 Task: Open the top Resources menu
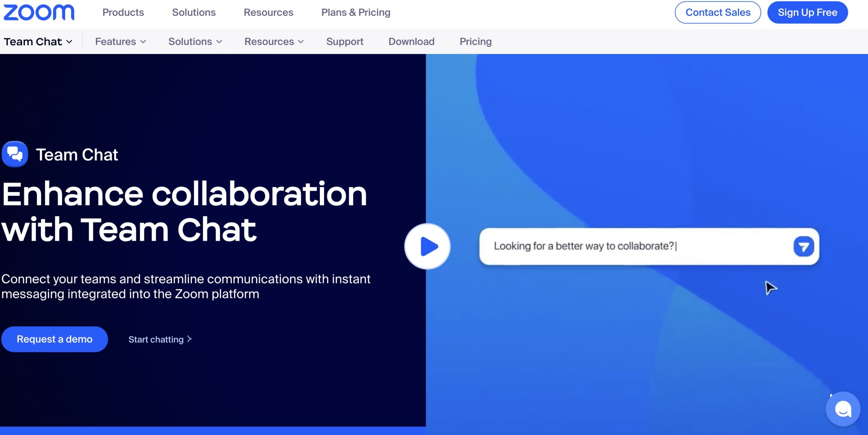click(x=269, y=13)
